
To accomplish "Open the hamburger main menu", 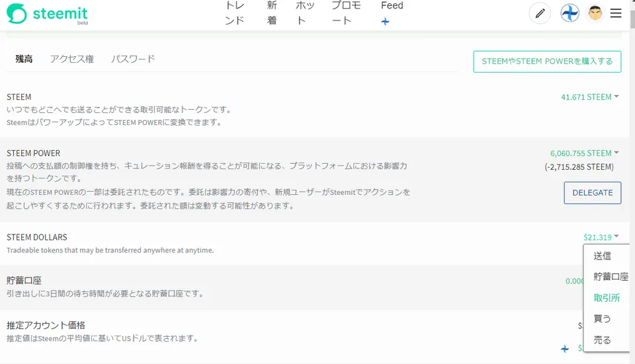I will 616,13.
